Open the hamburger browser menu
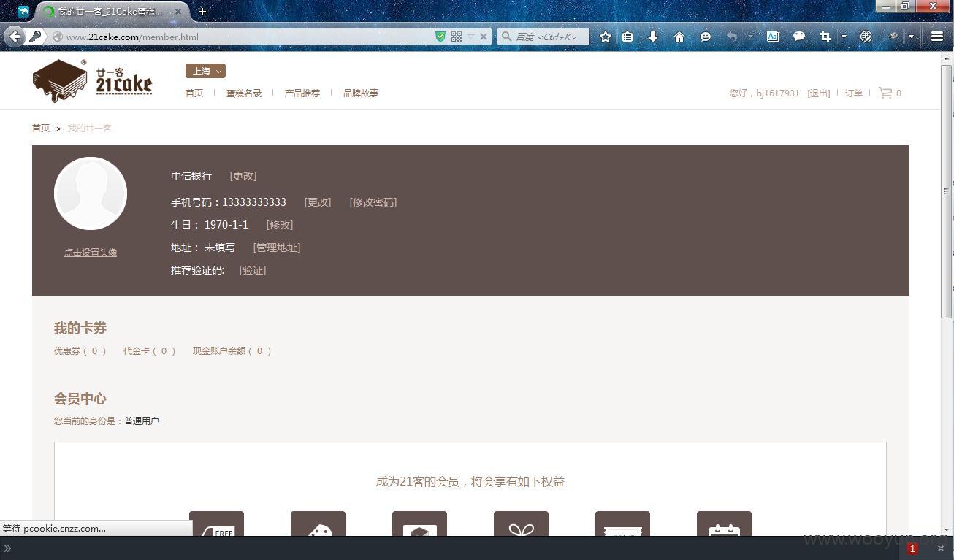 pos(937,37)
